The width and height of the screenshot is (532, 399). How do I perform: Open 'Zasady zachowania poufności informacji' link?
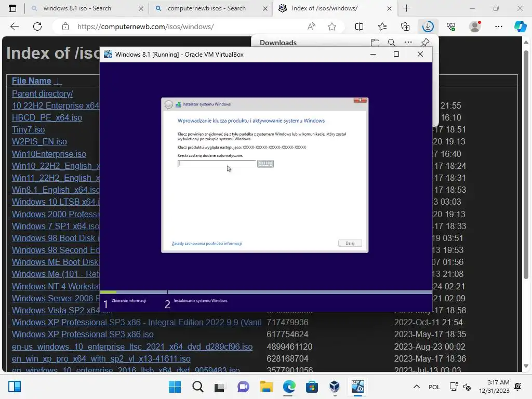(x=207, y=244)
